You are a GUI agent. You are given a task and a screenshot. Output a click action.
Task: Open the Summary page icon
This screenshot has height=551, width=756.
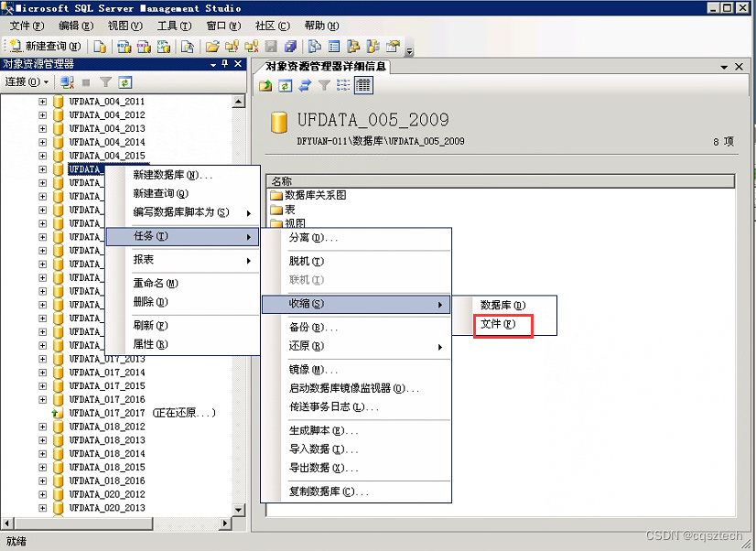334,47
